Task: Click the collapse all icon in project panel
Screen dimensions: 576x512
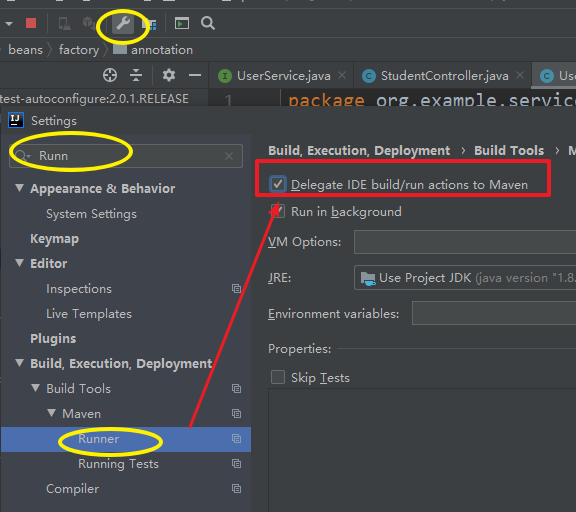Action: (x=136, y=75)
